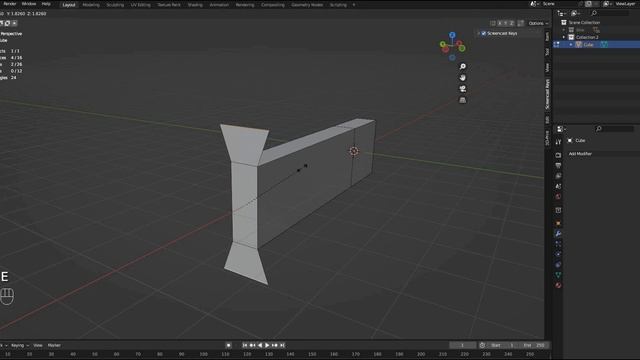Open Object properties orange square icon
Viewport: 640px width, 360px height.
[x=558, y=223]
